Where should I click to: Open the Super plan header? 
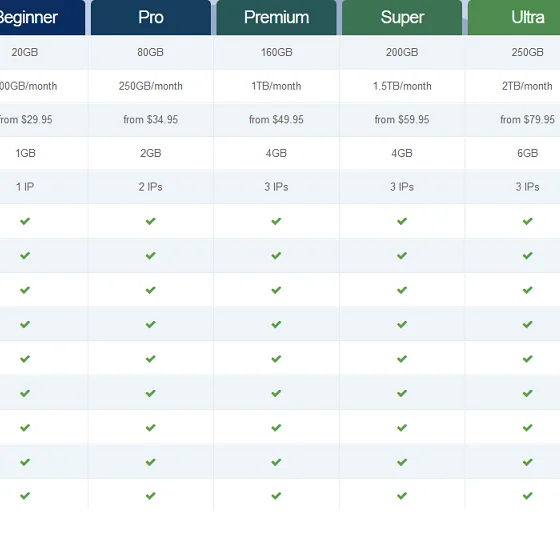pos(402,17)
